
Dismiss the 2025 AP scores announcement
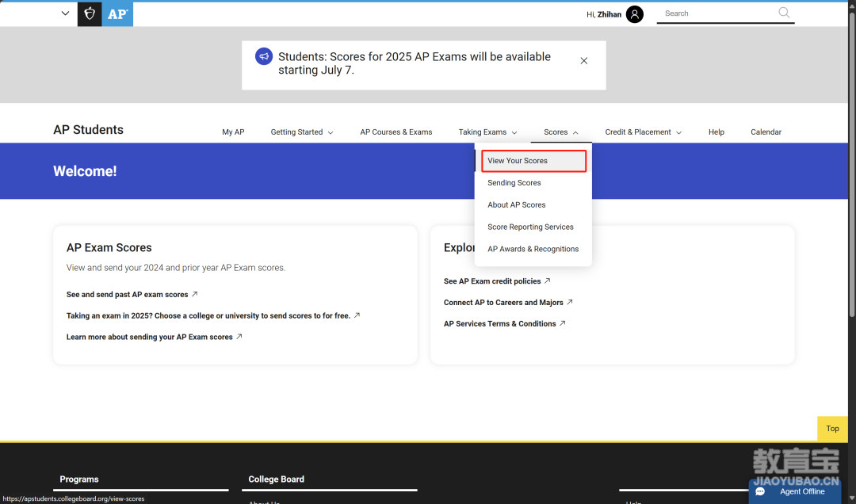pyautogui.click(x=583, y=60)
